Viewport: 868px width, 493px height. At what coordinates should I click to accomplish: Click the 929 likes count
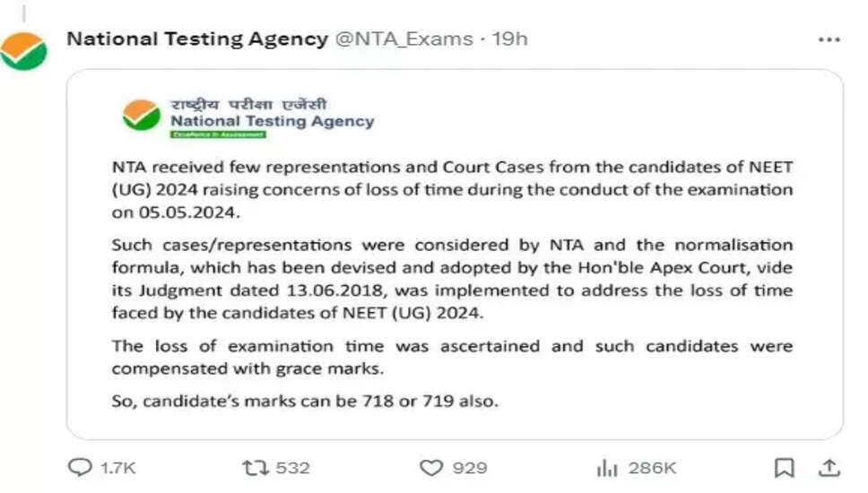tap(471, 467)
